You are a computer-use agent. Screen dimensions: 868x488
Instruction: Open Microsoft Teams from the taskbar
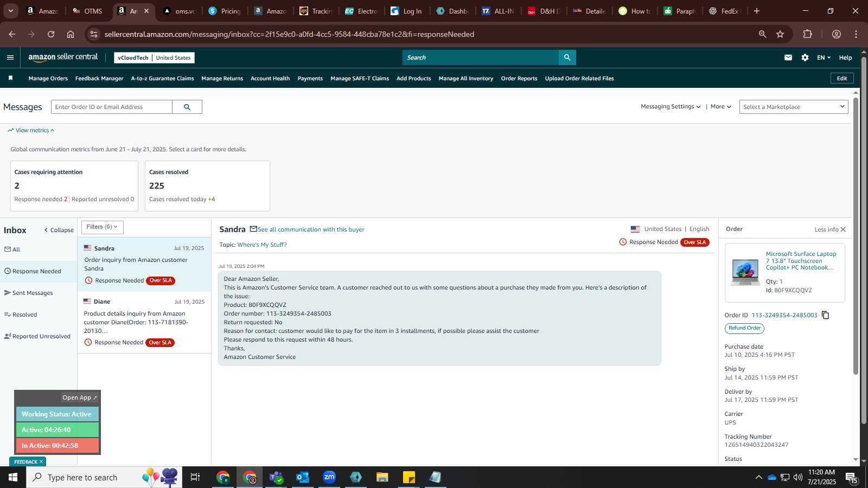(277, 477)
